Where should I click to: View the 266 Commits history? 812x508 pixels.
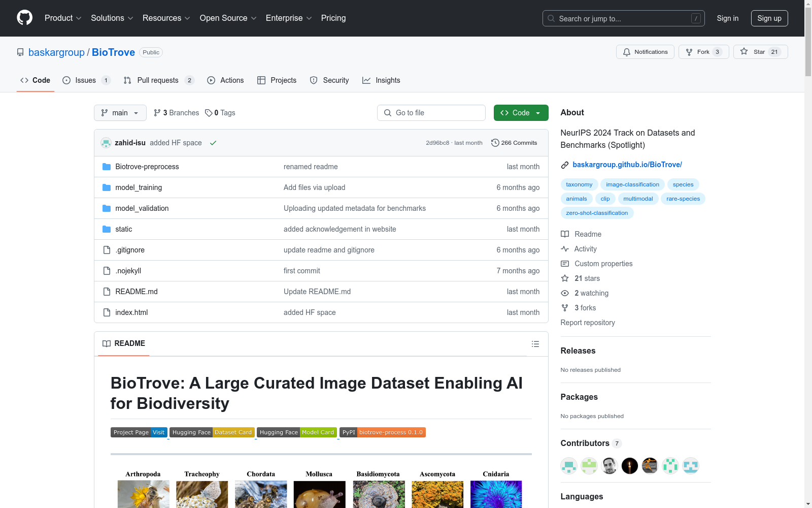tap(514, 143)
